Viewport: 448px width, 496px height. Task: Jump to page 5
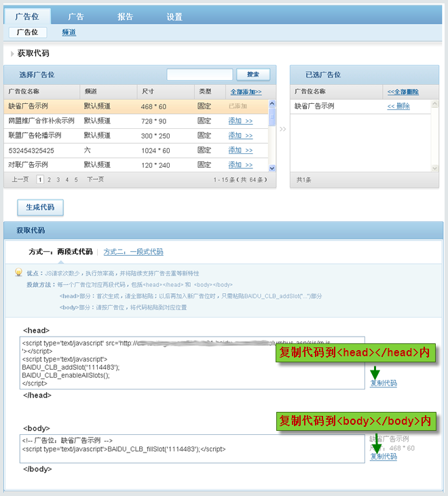(76, 180)
